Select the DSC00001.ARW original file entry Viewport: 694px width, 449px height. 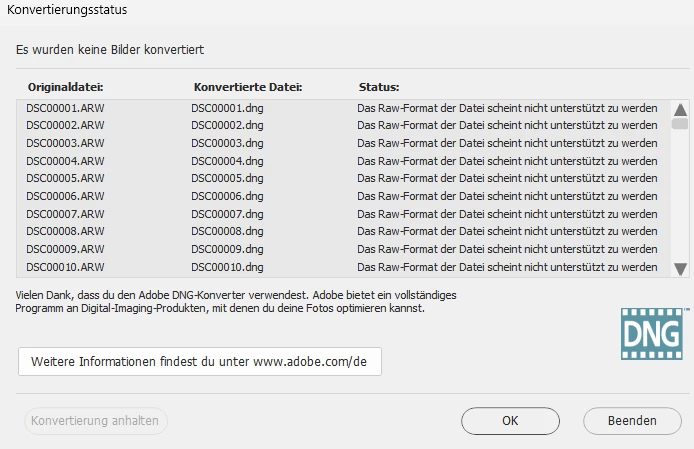65,108
